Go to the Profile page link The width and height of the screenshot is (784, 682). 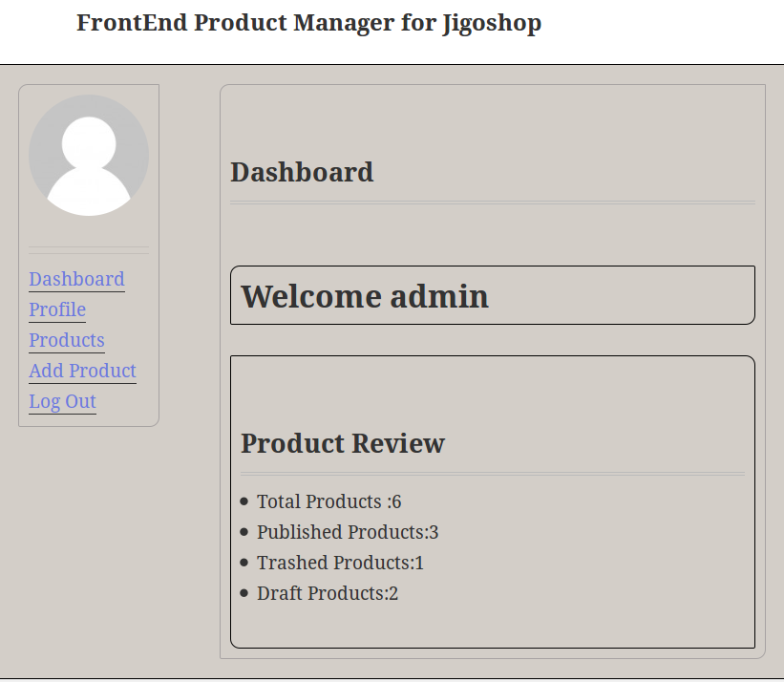[x=57, y=309]
